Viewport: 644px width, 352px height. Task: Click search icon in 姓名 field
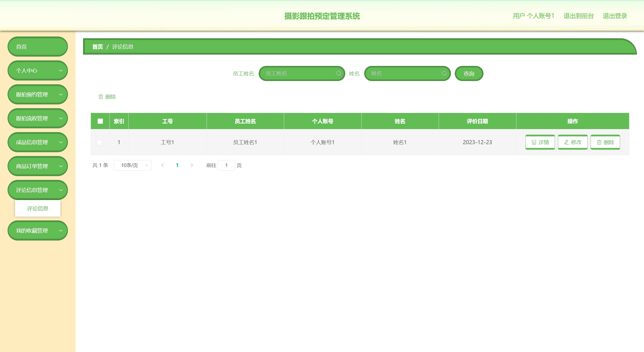(444, 73)
